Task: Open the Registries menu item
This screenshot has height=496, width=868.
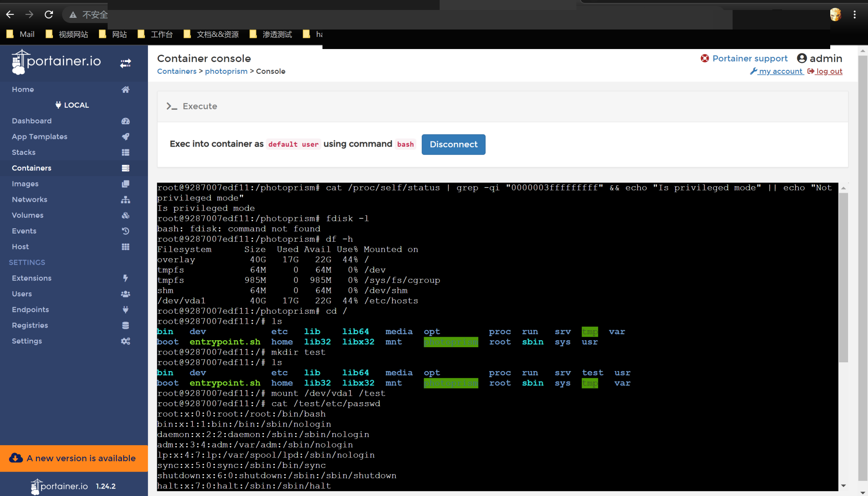Action: pos(30,325)
